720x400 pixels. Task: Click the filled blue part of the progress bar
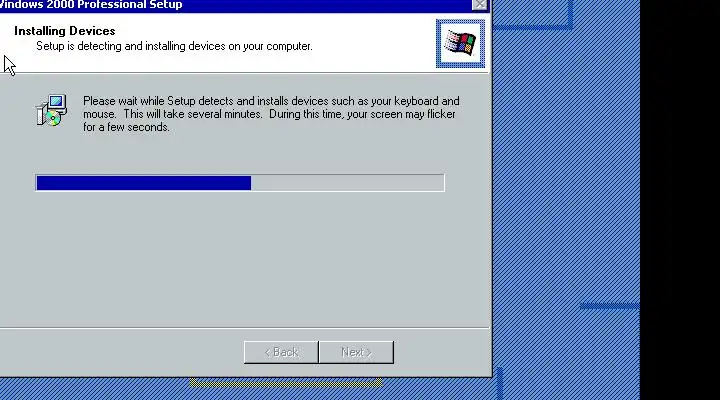144,183
